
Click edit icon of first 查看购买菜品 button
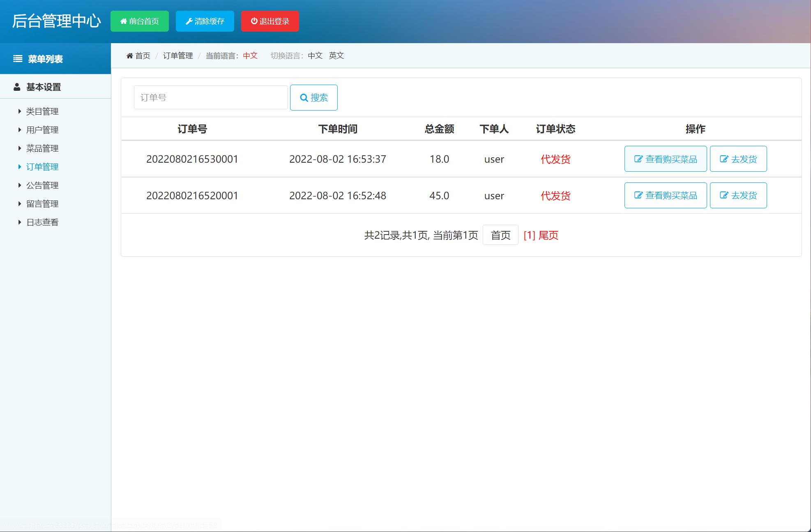pyautogui.click(x=638, y=159)
